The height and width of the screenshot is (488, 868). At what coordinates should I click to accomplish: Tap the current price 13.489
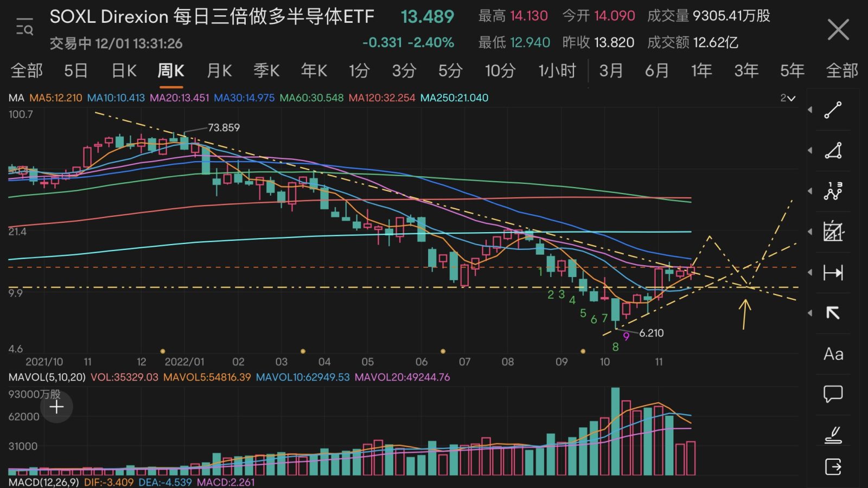[427, 17]
